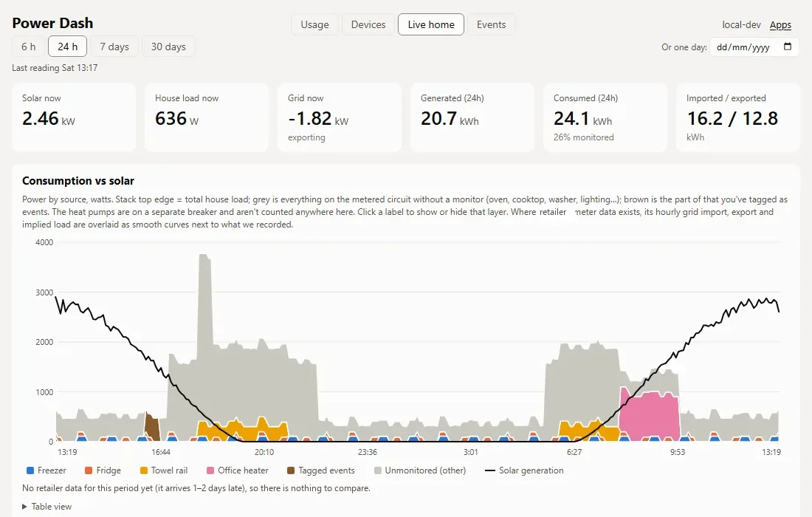Image resolution: width=812 pixels, height=517 pixels.
Task: Open the Apps link
Action: pyautogui.click(x=780, y=25)
